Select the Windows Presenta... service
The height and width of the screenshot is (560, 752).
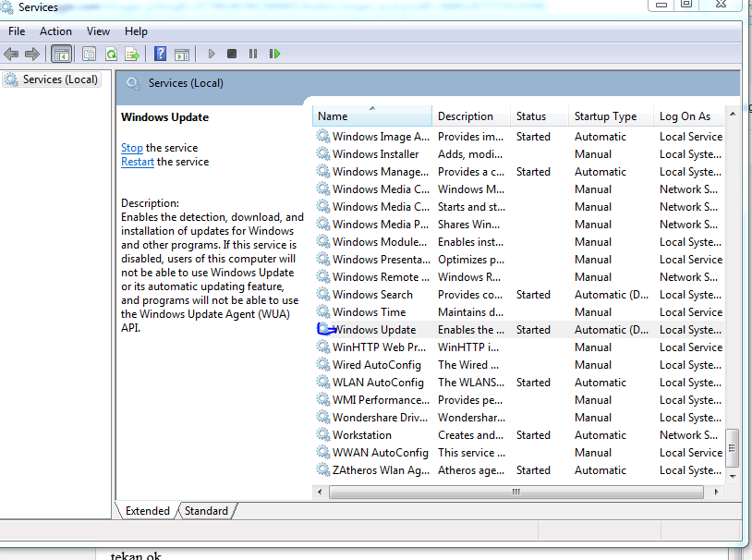[382, 260]
